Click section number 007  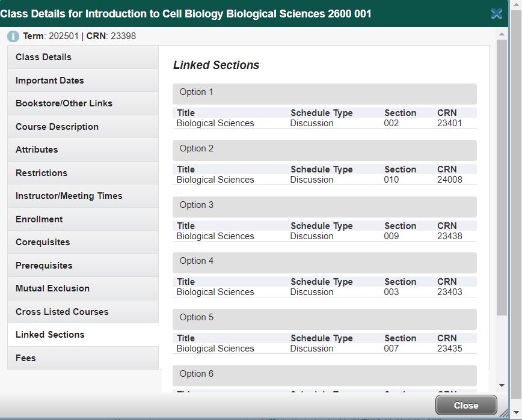[391, 348]
